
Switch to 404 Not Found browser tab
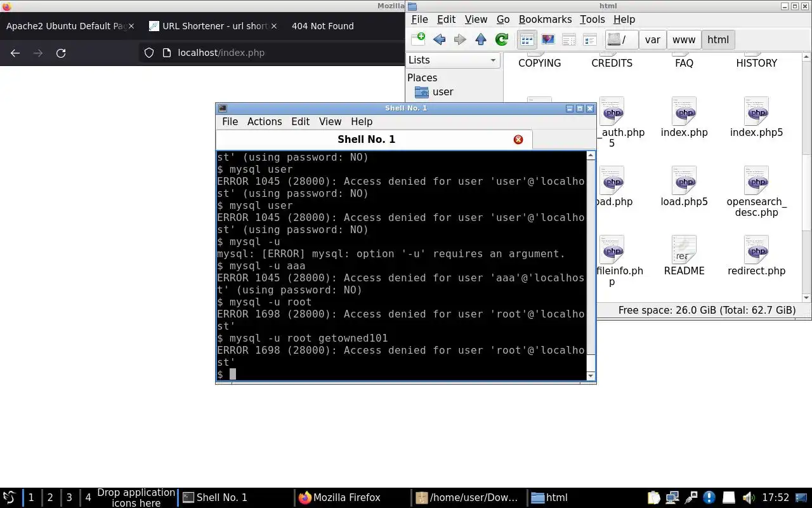322,26
